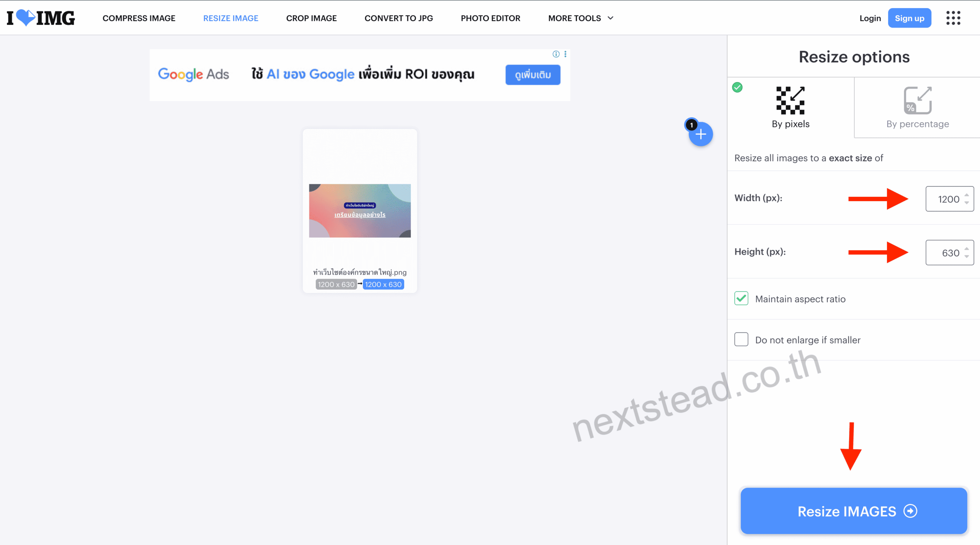Open the apps grid menu icon
Screen dimensions: 980x545
tap(953, 18)
